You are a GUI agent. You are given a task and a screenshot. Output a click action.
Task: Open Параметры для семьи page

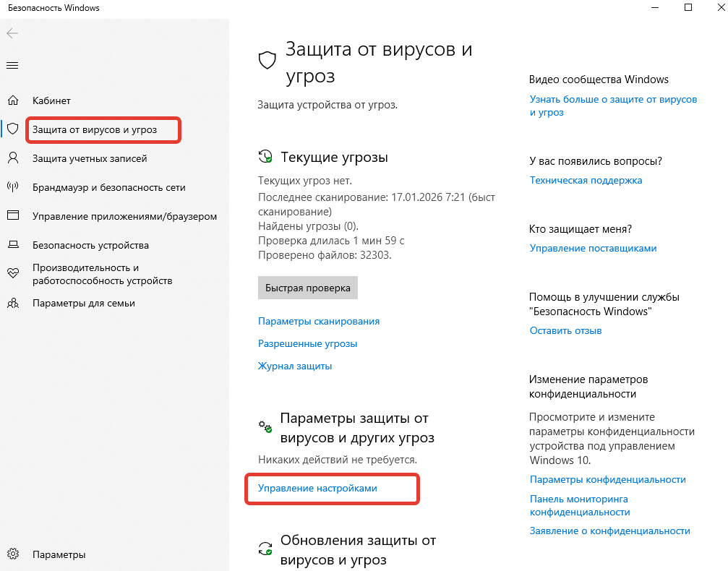(x=84, y=304)
